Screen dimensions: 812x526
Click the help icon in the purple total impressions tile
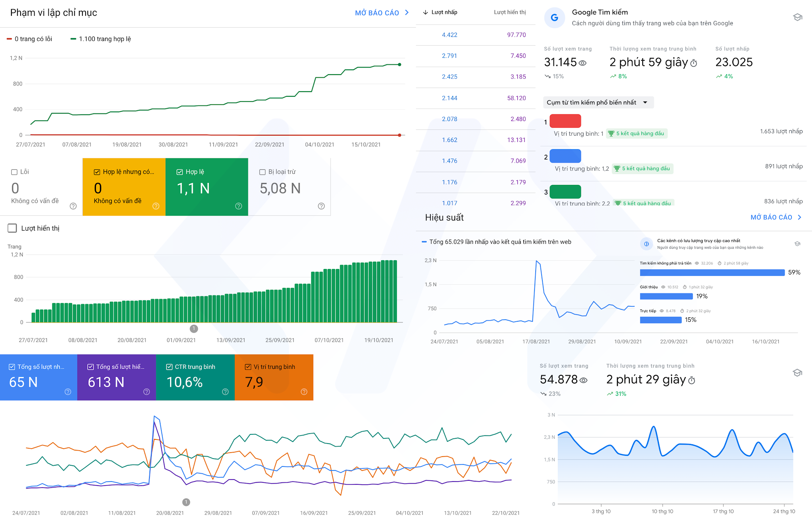[x=146, y=392]
